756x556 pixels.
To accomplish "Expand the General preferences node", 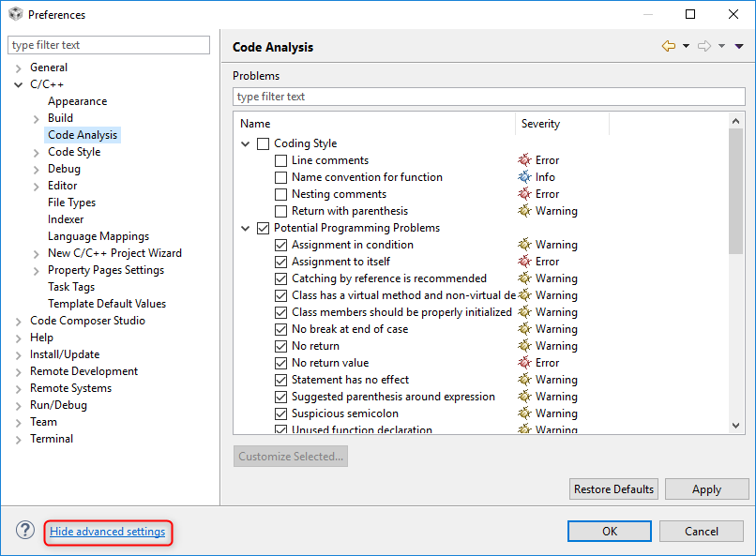I will [19, 68].
